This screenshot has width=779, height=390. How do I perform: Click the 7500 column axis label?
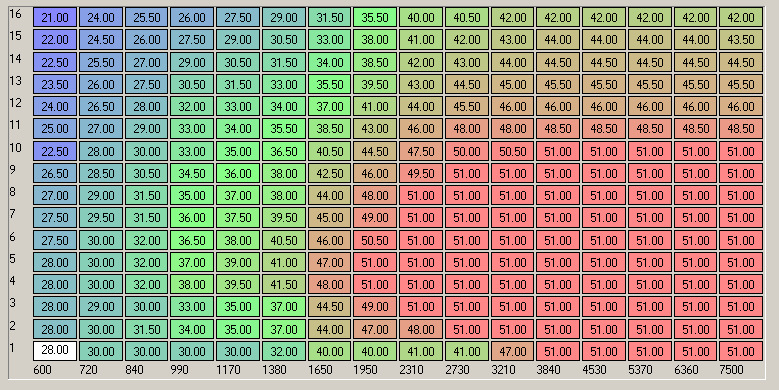(x=731, y=370)
